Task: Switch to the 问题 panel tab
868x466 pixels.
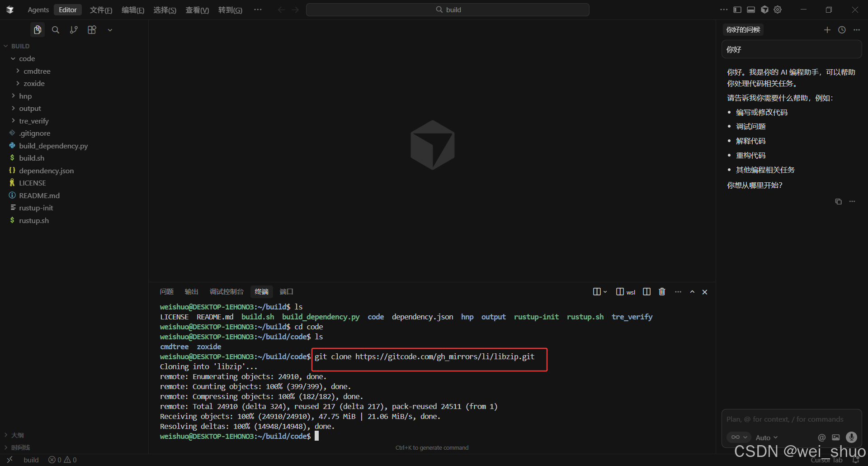Action: click(x=166, y=292)
